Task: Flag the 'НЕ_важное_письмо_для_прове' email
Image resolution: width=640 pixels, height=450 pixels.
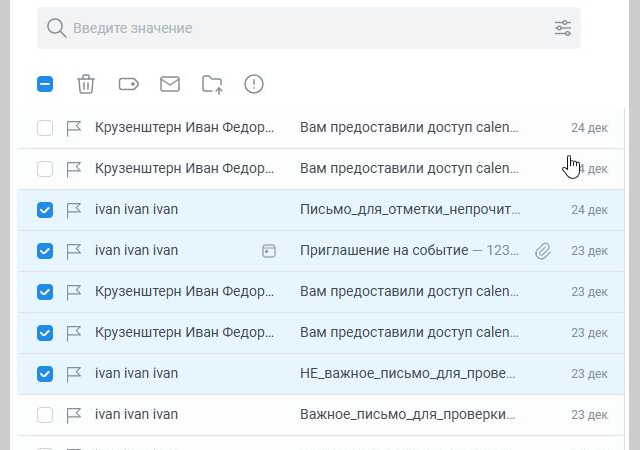Action: click(73, 374)
